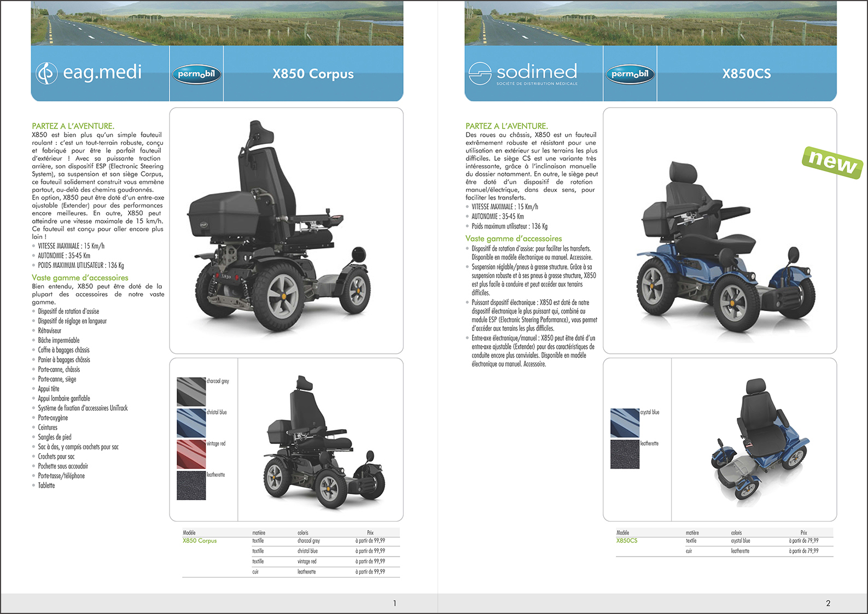Screen dimensions: 868x614
Task: Click the "Porte-canne, siège" item
Action: pyautogui.click(x=57, y=379)
